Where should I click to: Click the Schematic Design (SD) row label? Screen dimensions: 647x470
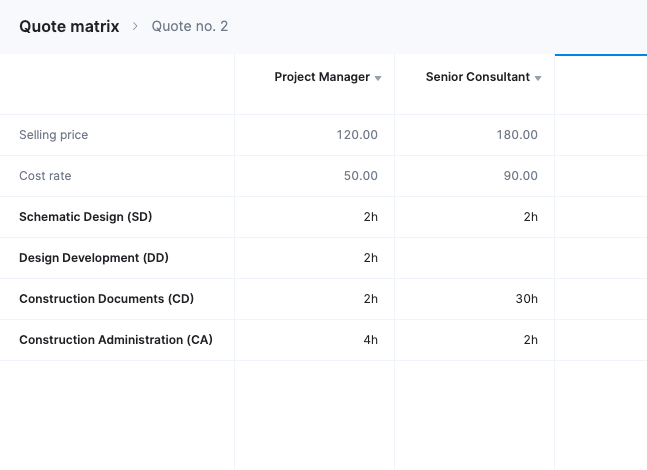[x=86, y=217]
